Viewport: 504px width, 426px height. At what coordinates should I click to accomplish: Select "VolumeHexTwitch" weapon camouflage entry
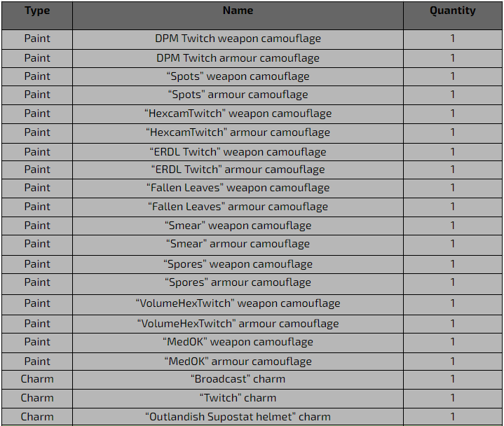point(238,303)
